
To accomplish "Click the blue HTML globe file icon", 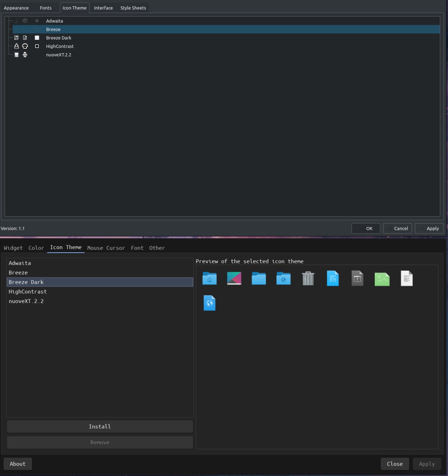I will coord(209,303).
